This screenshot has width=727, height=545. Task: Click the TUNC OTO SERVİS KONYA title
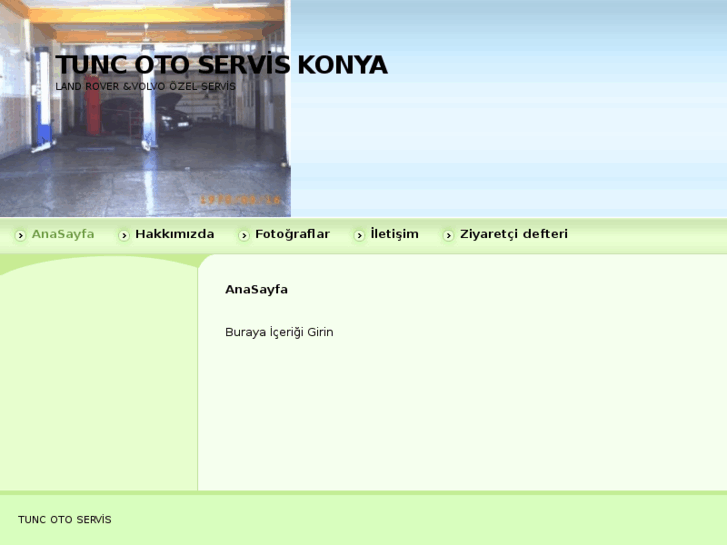(x=221, y=64)
